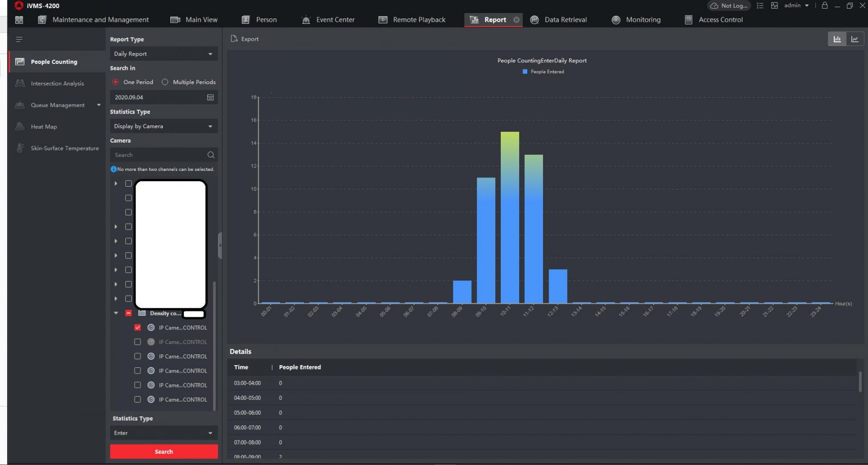
Task: Click the red Search button
Action: coord(164,451)
